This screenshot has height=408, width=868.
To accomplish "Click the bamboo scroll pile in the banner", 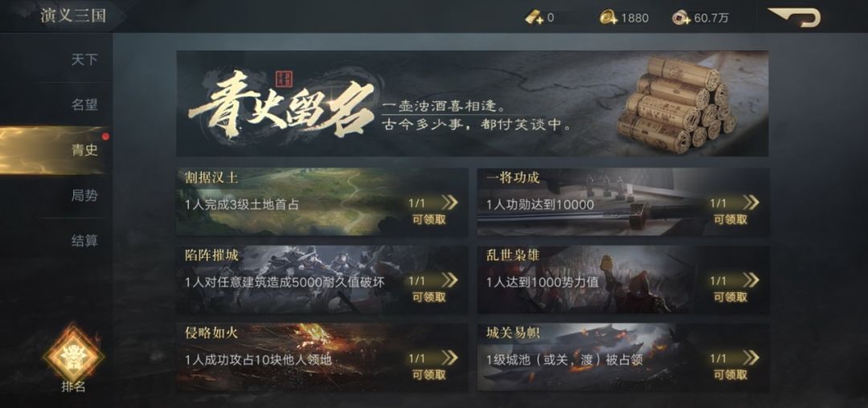I will pos(676,102).
